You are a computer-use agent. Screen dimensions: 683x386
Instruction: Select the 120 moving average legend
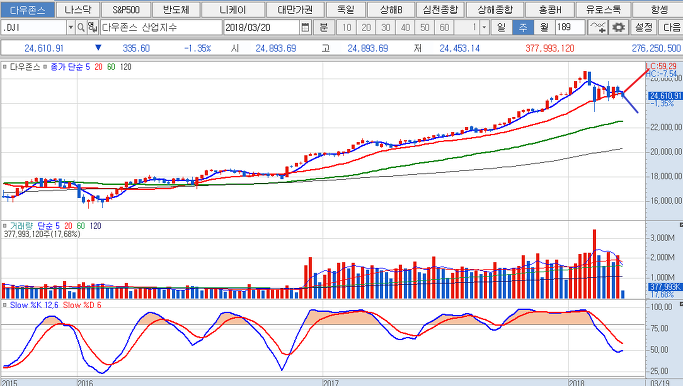pyautogui.click(x=125, y=67)
